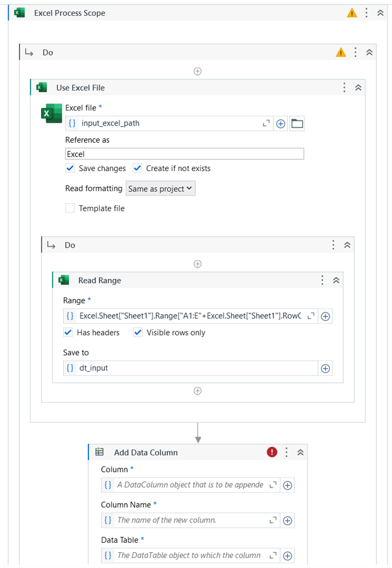Click the browse folder icon for Excel file
The image size is (392, 568).
pos(297,124)
